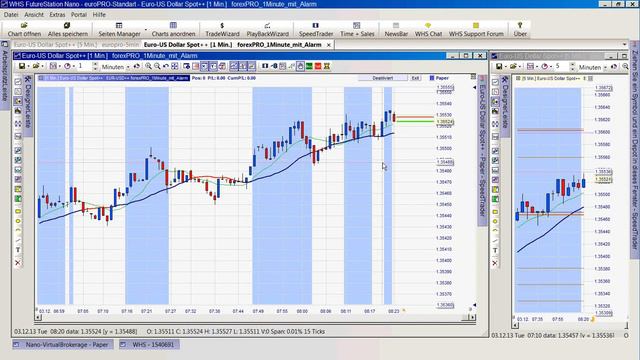Click the Exit button in chart header
The width and height of the screenshot is (640, 360).
pos(415,78)
